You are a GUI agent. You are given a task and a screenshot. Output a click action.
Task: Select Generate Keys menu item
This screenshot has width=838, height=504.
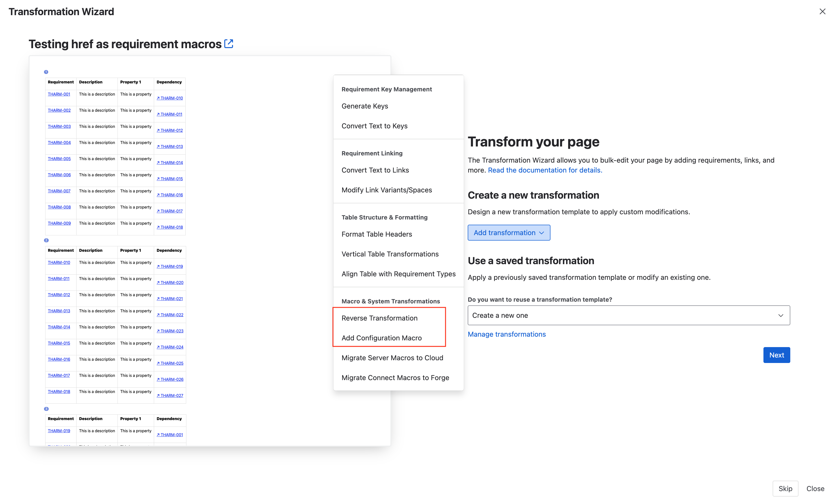coord(364,106)
